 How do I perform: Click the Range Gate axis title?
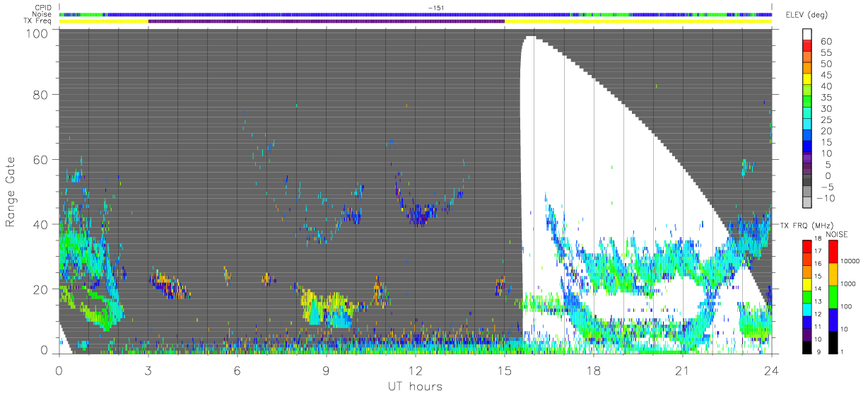[11, 192]
